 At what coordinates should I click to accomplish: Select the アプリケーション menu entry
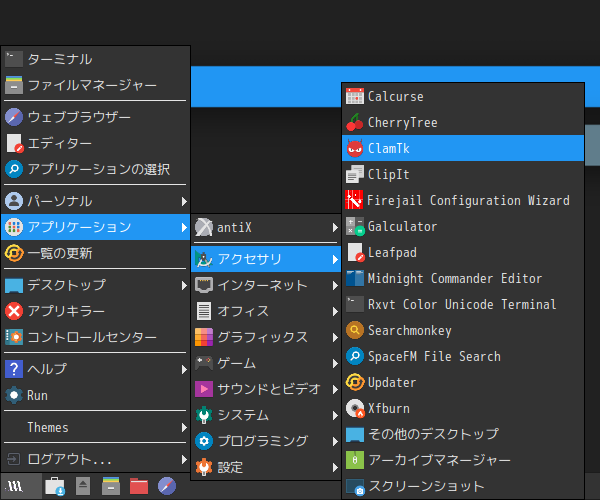tap(96, 227)
